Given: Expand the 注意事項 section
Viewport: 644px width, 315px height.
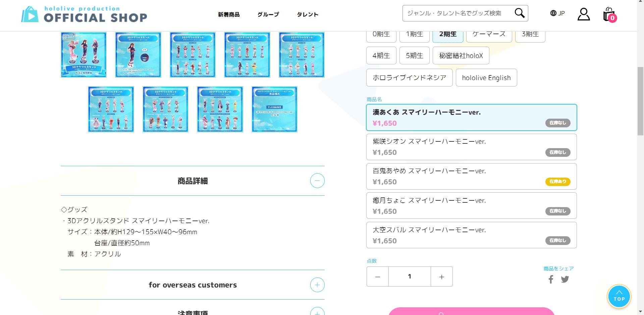Looking at the screenshot, I should click(x=317, y=312).
